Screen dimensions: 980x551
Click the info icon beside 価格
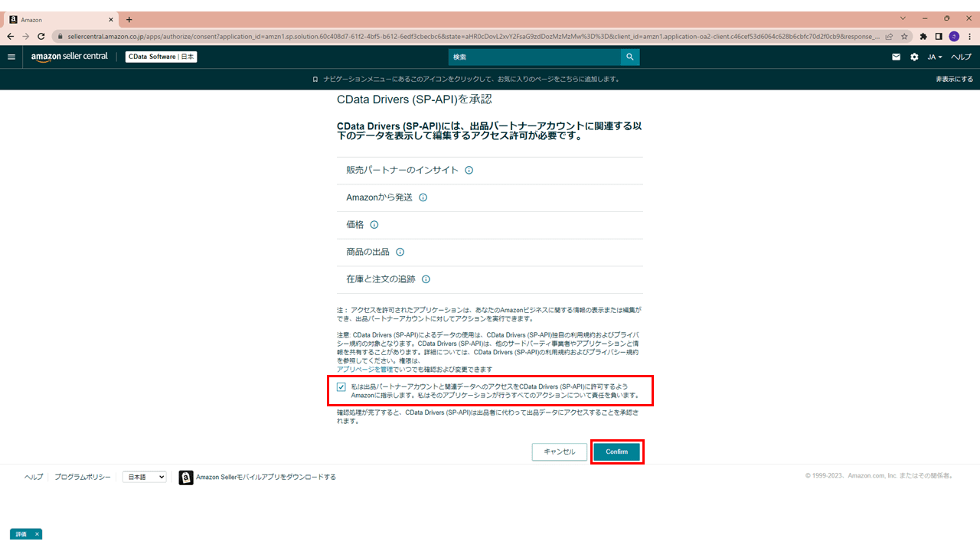click(x=374, y=225)
